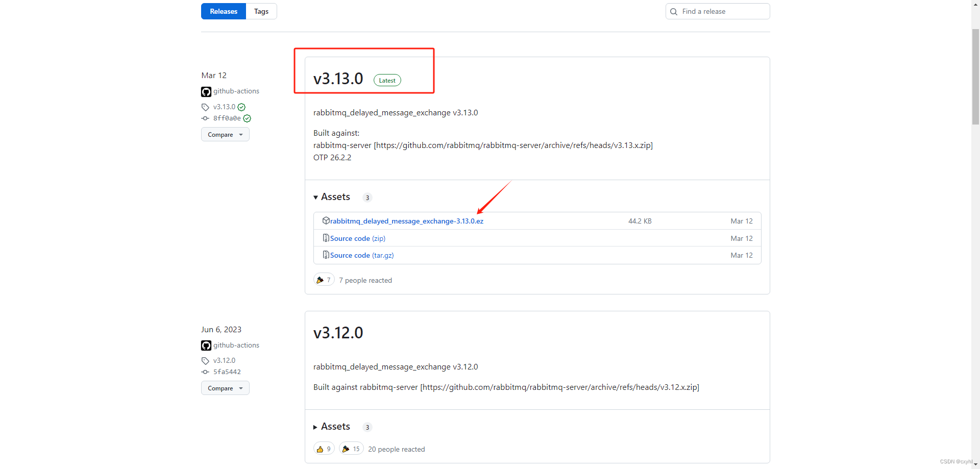Open the v3.12.0 release title
Screen dimensions: 980x469
point(338,333)
